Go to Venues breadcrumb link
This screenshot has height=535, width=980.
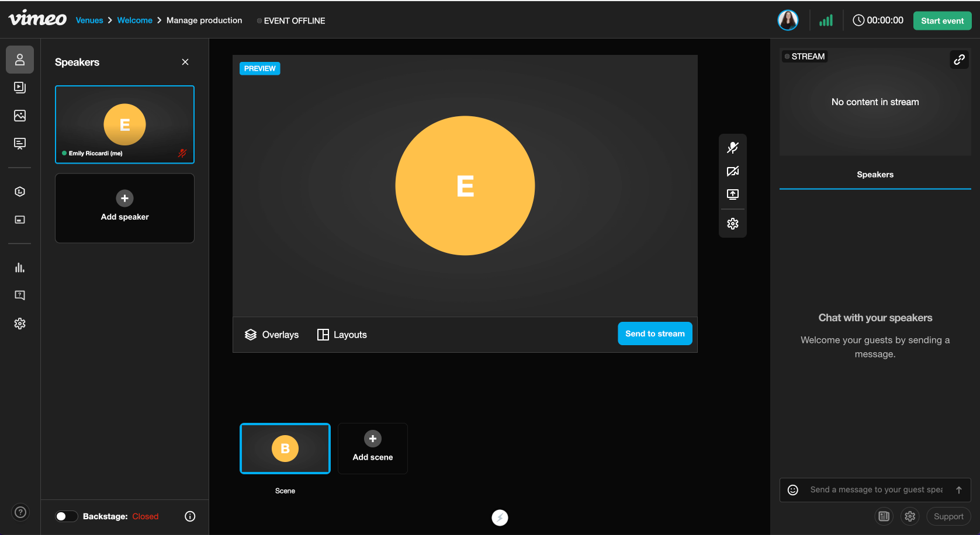[x=89, y=20]
